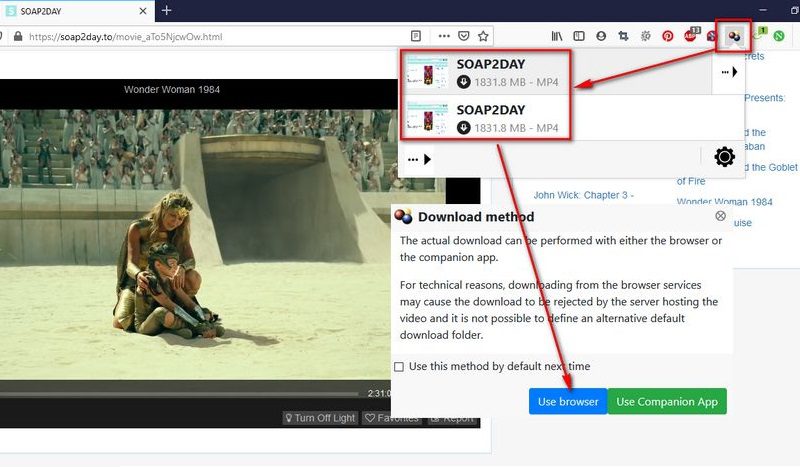The image size is (800, 467).
Task: Click download arrow icon of second SOAP2DAY entry
Action: coord(463,128)
